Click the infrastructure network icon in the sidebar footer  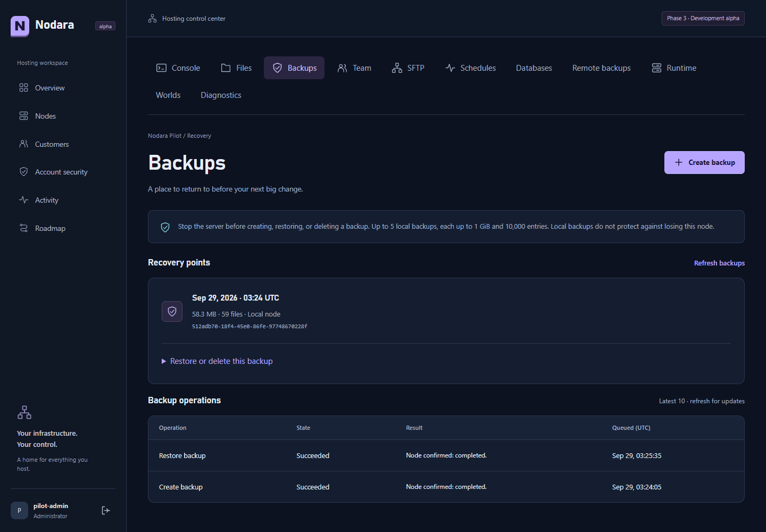pos(24,412)
